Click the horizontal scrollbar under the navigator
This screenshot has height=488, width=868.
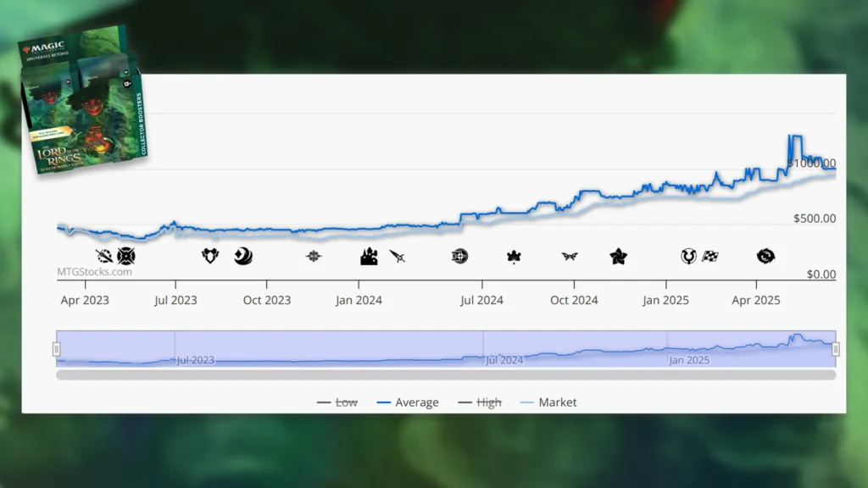pos(446,374)
